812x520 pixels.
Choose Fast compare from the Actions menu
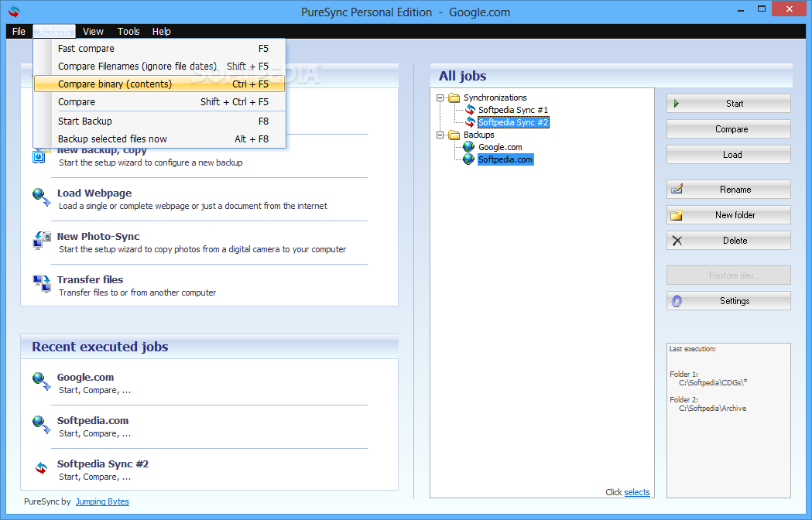point(159,48)
